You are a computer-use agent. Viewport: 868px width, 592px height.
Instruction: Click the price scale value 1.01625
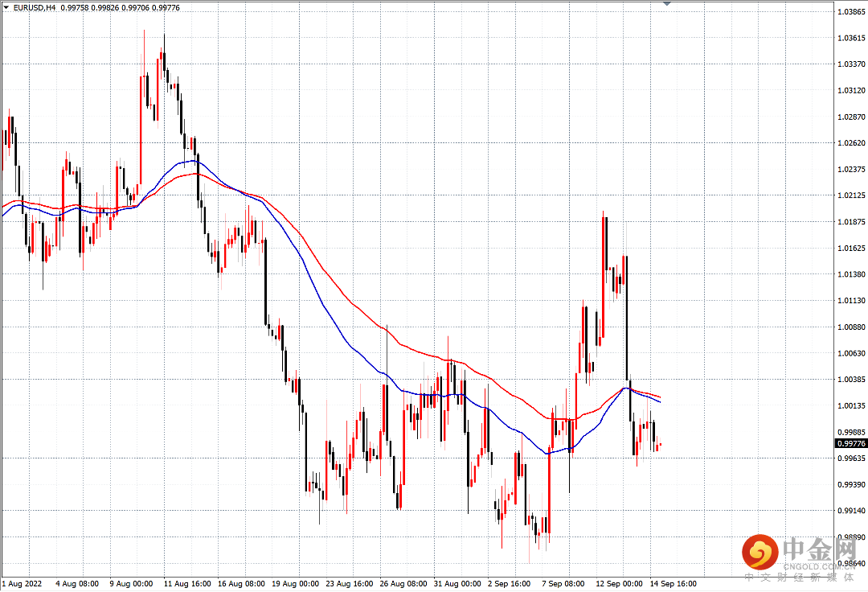pyautogui.click(x=851, y=248)
